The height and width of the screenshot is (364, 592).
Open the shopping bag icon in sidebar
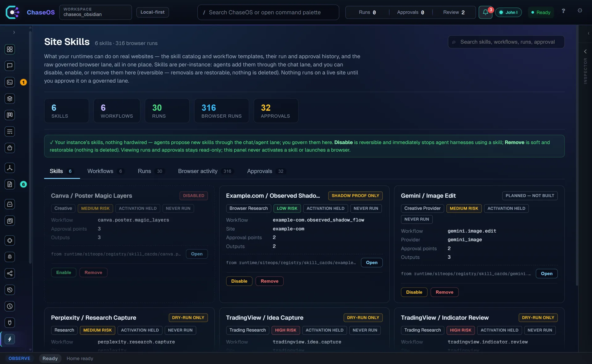(10, 148)
